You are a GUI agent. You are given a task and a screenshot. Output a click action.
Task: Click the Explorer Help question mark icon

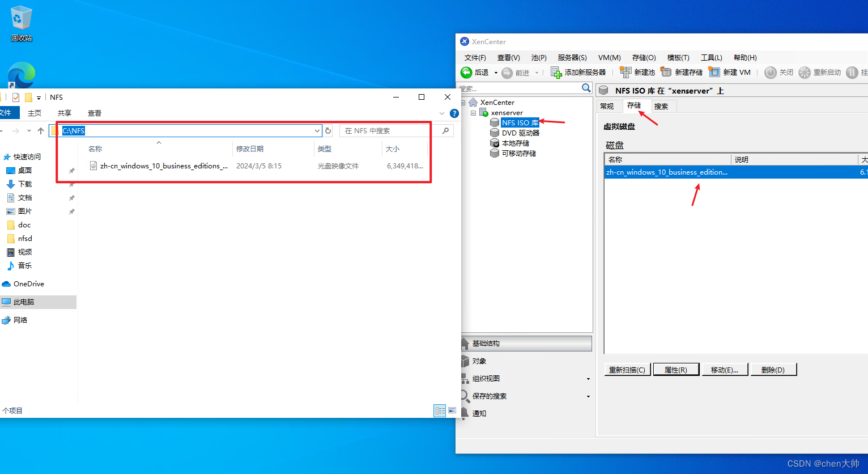pyautogui.click(x=454, y=113)
